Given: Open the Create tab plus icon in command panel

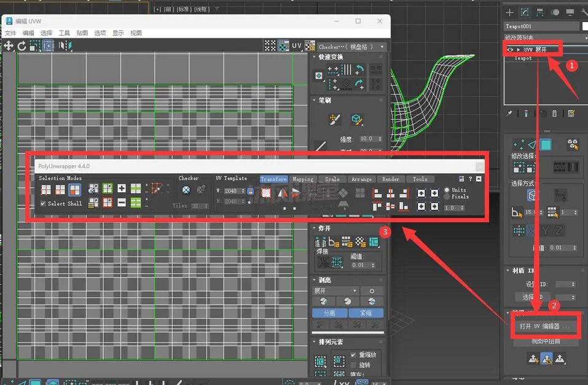Looking at the screenshot, I should (509, 12).
